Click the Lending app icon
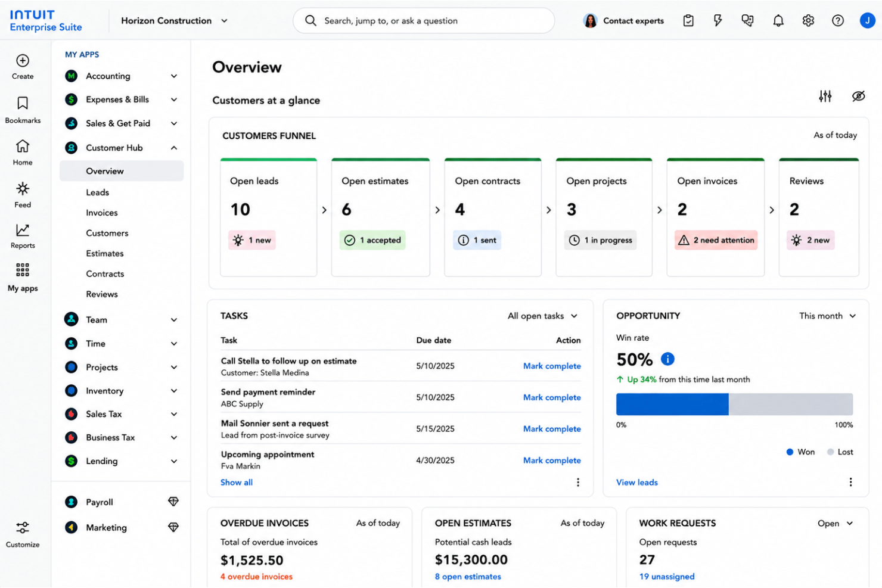Viewport: 882px width, 588px height. click(x=72, y=461)
